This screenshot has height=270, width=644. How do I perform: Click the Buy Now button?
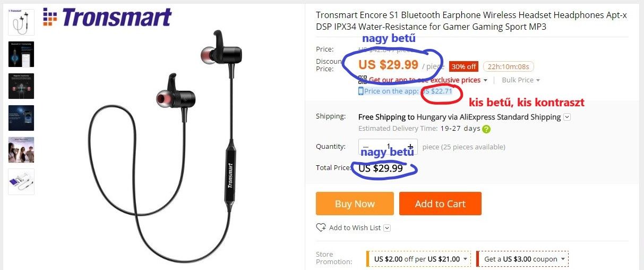click(355, 204)
